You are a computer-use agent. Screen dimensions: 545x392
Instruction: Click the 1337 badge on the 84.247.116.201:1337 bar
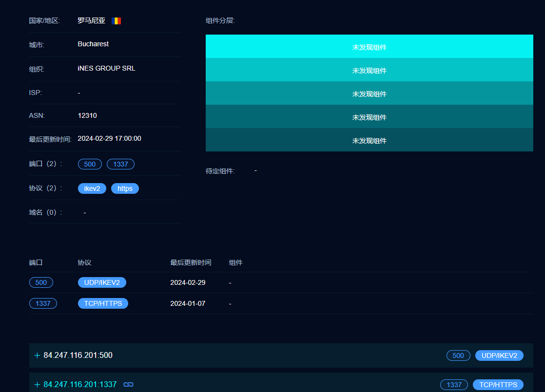(x=454, y=385)
